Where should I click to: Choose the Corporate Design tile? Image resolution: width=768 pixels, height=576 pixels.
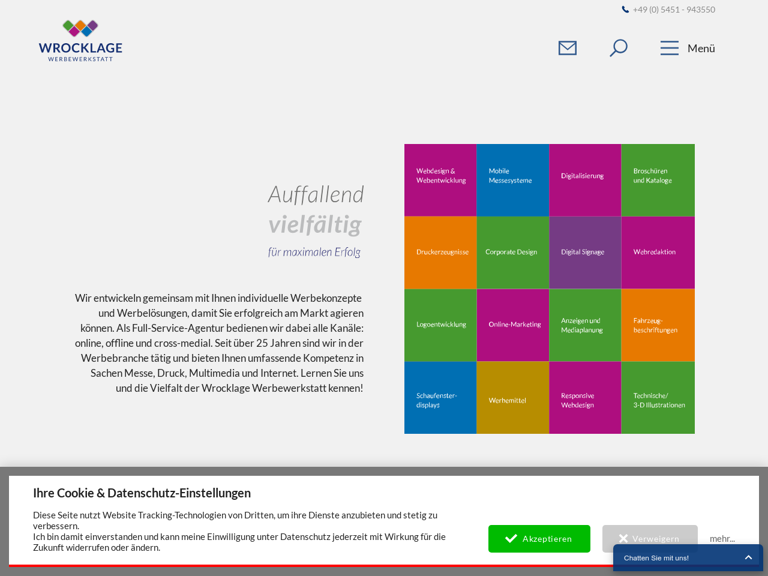(512, 252)
